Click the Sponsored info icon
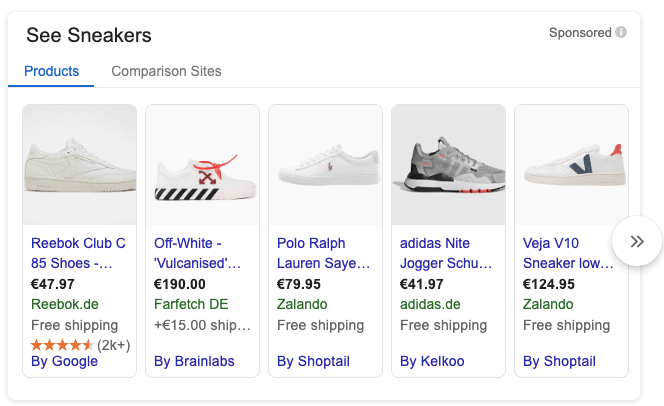Viewport: 664px width, 406px height. pos(621,33)
